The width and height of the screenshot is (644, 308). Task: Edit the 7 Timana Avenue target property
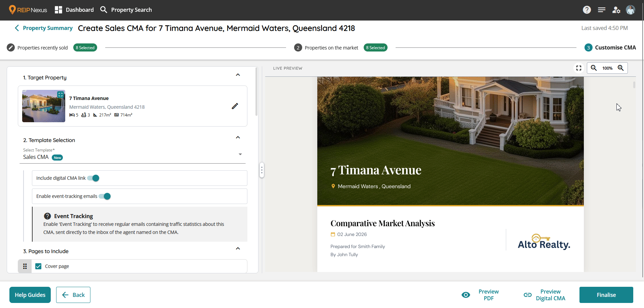click(x=235, y=106)
